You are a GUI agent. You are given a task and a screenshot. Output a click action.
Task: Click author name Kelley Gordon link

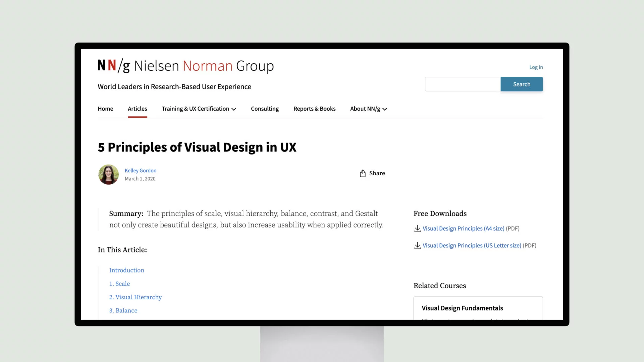click(140, 170)
